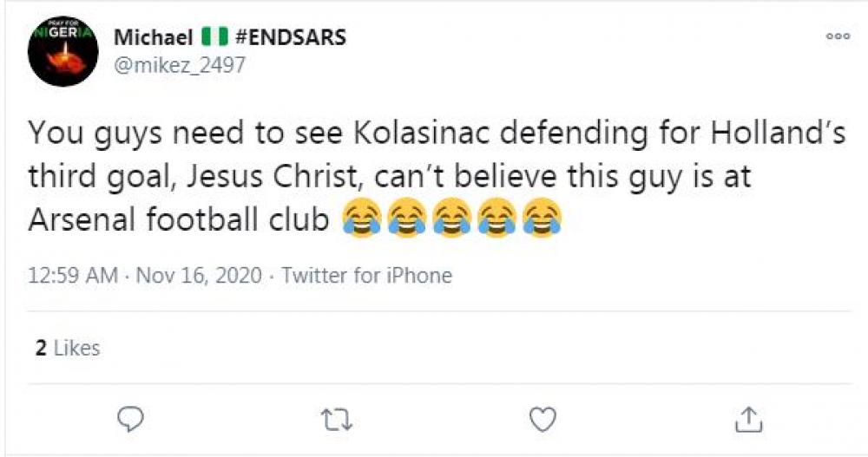Click the last laughing-crying emoji
The width and height of the screenshot is (868, 457).
[x=541, y=216]
